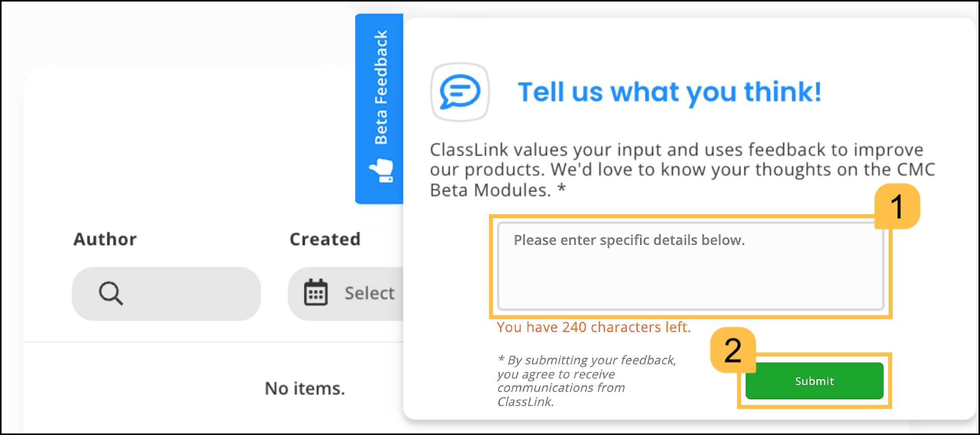980x435 pixels.
Task: Click the Created column header
Action: pyautogui.click(x=325, y=239)
